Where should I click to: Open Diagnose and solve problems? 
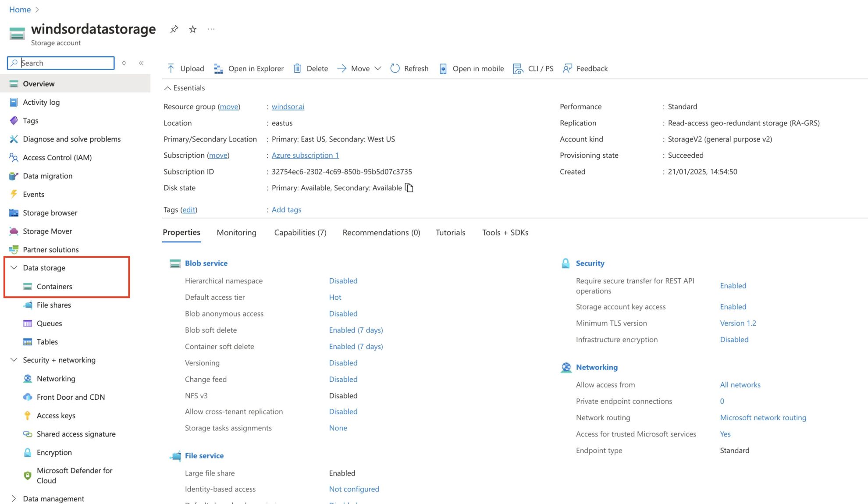click(x=71, y=139)
